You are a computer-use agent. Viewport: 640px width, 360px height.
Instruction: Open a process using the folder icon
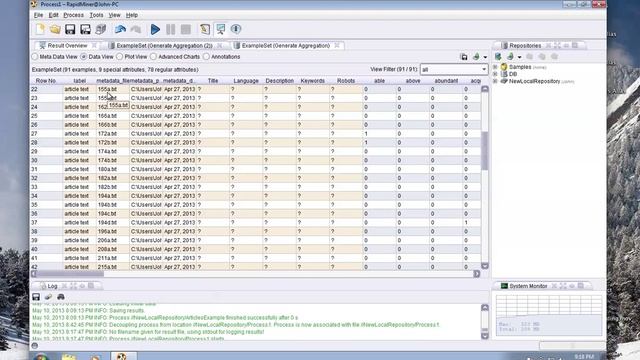pos(55,29)
